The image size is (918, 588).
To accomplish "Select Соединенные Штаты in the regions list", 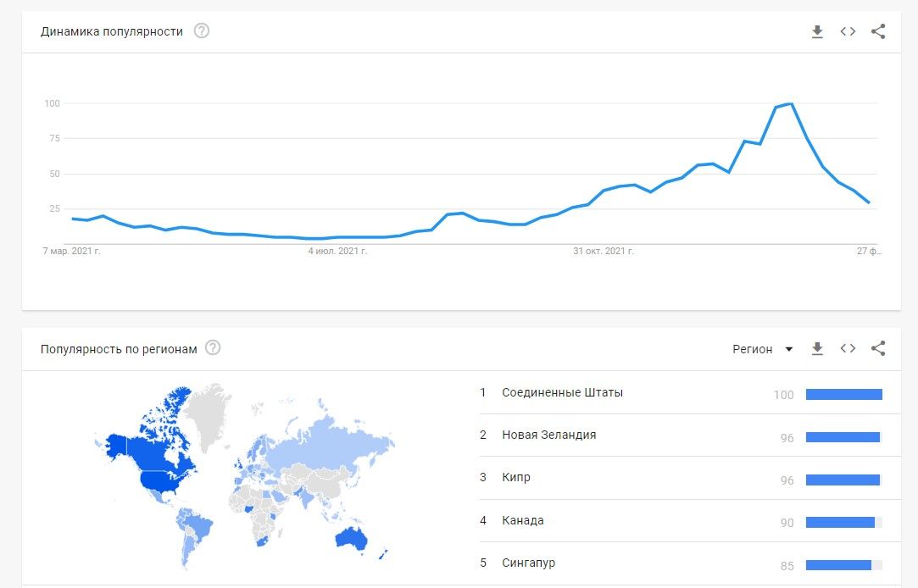I will pyautogui.click(x=563, y=392).
